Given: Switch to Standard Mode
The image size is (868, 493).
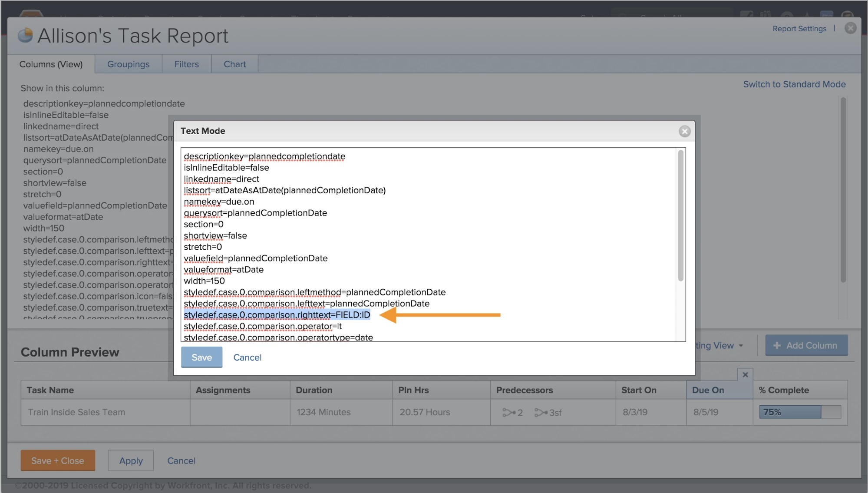Looking at the screenshot, I should (x=794, y=84).
